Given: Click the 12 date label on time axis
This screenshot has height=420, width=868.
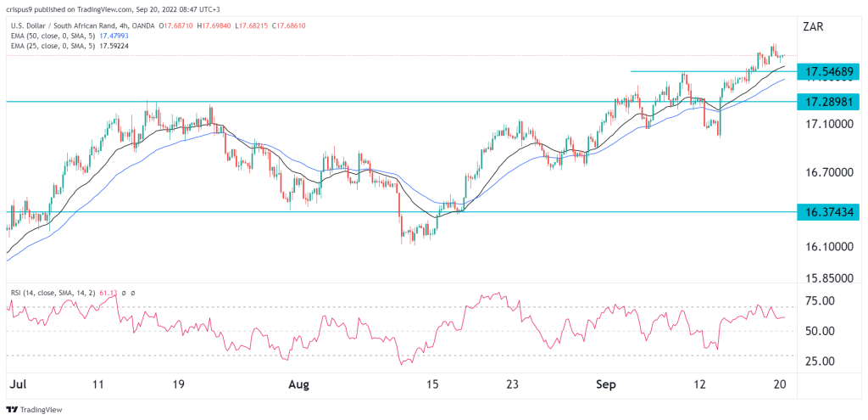Looking at the screenshot, I should coord(700,384).
